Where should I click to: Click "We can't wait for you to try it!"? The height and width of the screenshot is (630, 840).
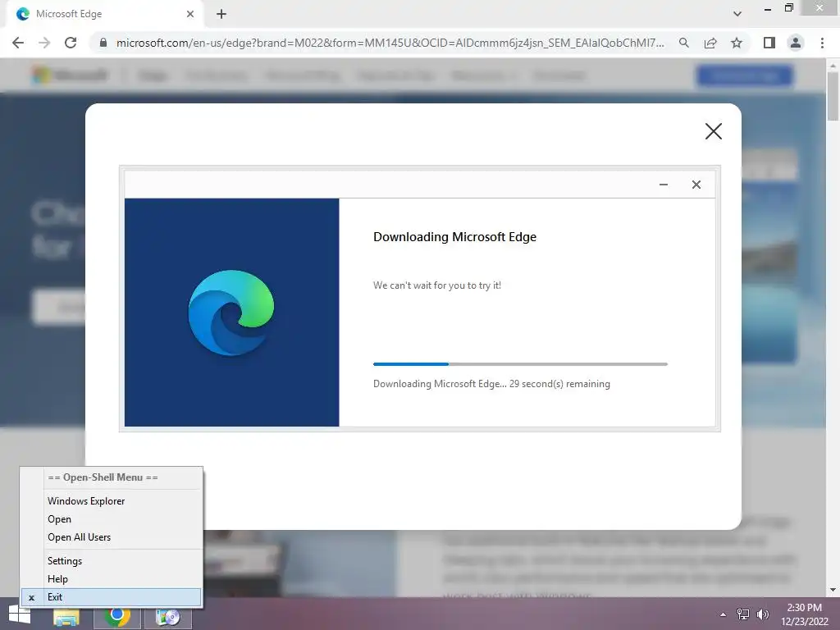(437, 285)
